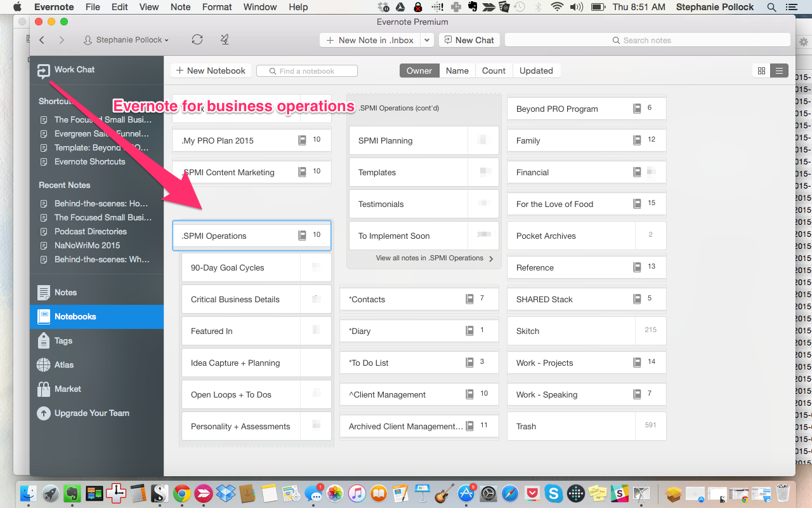Screen dimensions: 812x508
Task: Open SPMI Planning notebook
Action: pyautogui.click(x=424, y=140)
